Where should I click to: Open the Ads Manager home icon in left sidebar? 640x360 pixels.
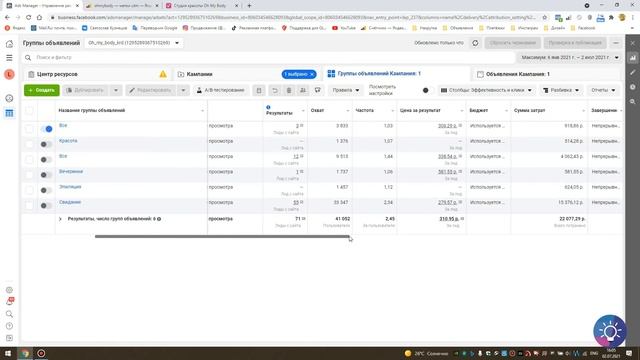(9, 44)
